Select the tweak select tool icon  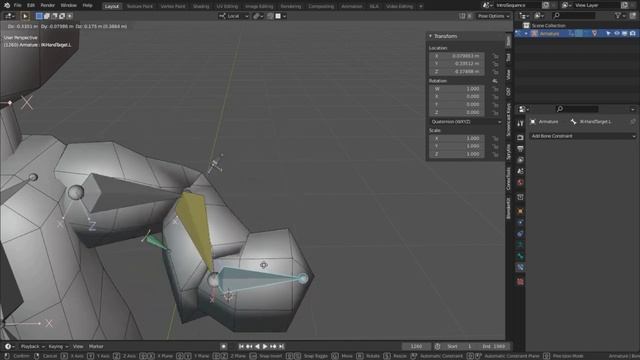[x=25, y=16]
